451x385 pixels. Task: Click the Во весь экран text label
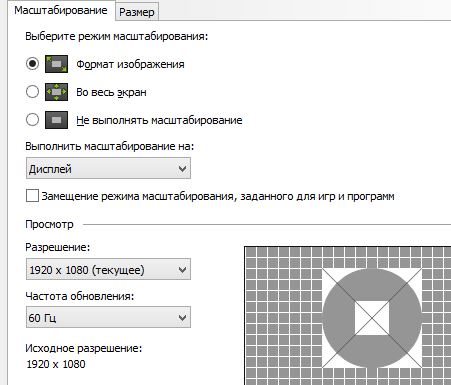tap(111, 92)
